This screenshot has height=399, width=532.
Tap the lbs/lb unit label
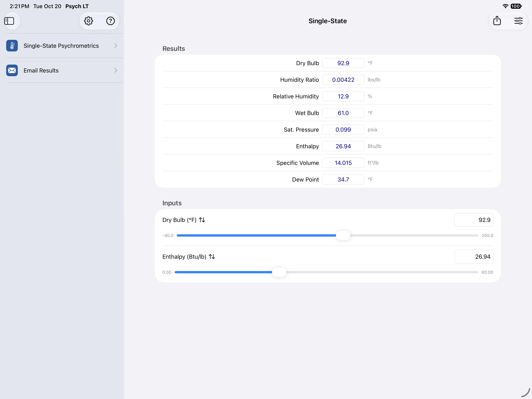click(x=374, y=80)
